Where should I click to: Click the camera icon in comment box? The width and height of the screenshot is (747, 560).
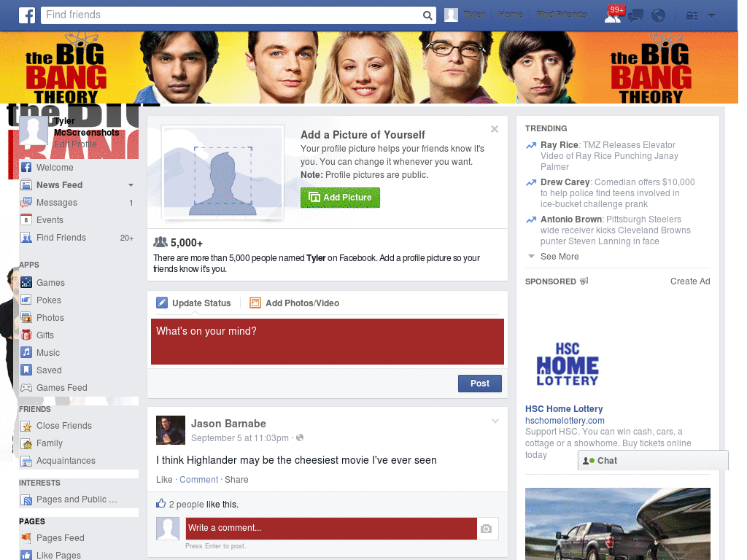pyautogui.click(x=486, y=529)
